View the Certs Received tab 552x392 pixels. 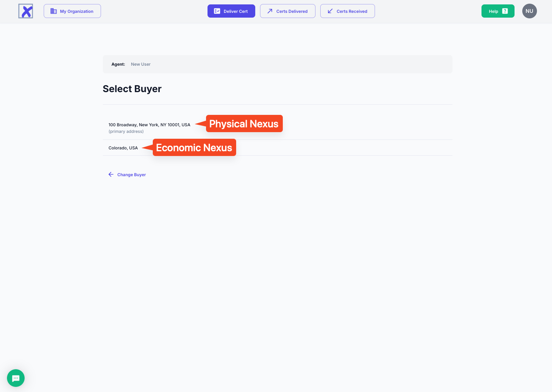tap(347, 11)
